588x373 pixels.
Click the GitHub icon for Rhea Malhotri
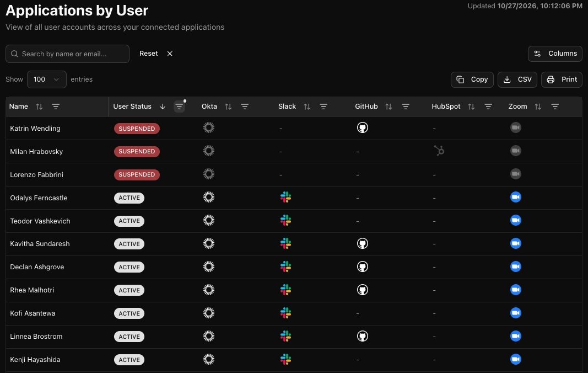(x=362, y=290)
